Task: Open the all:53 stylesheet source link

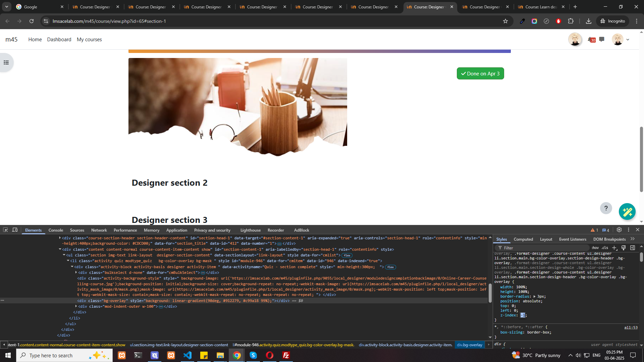Action: 631,327
